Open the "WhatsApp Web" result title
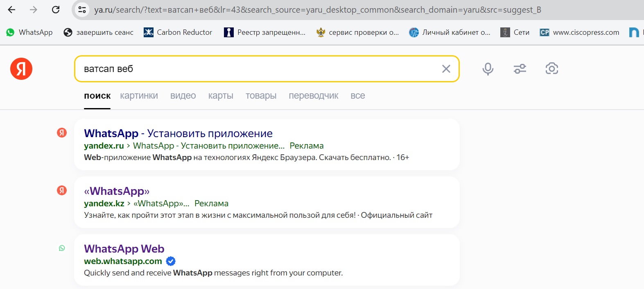Viewport: 644px width, 289px height. click(124, 249)
